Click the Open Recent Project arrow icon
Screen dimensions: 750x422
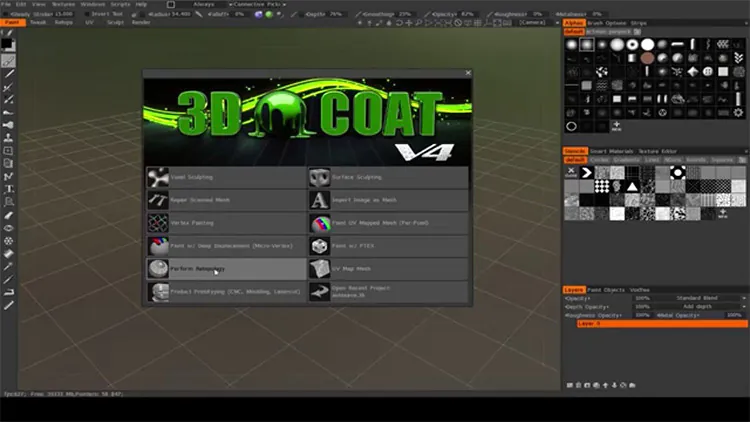pyautogui.click(x=319, y=292)
